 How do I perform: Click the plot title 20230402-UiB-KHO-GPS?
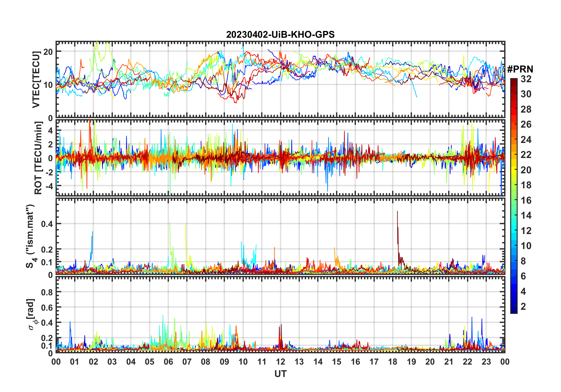(280, 35)
